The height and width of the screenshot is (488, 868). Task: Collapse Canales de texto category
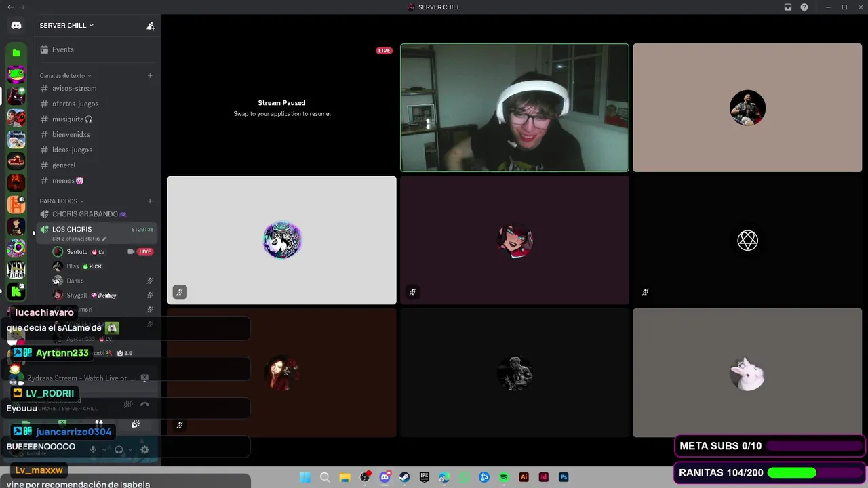(65, 75)
